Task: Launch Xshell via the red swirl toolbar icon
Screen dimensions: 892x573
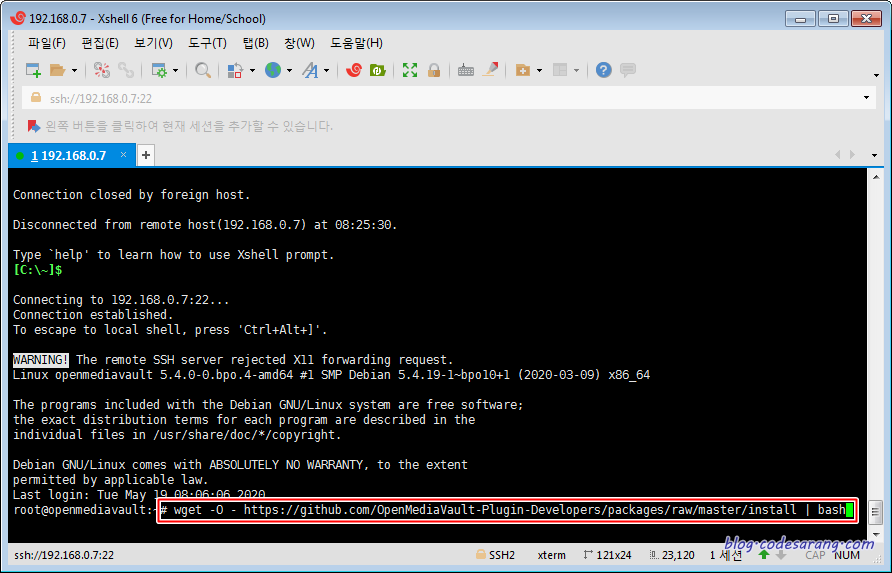Action: [354, 70]
